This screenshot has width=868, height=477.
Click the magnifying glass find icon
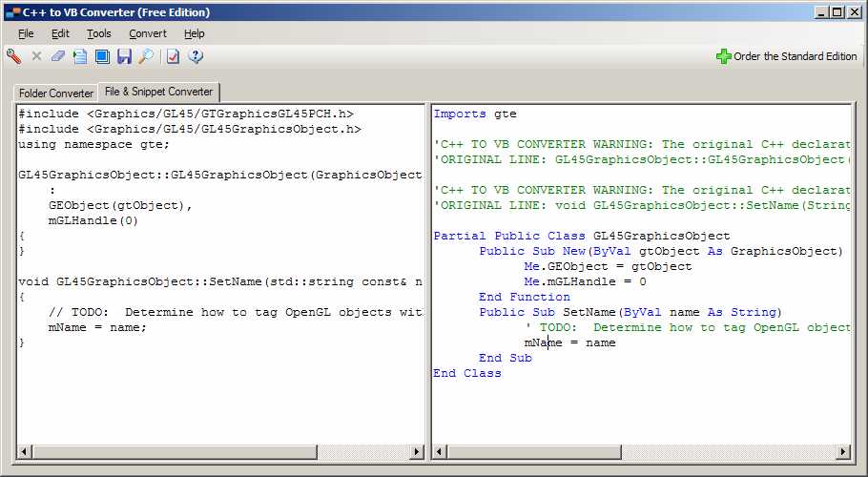(x=146, y=56)
